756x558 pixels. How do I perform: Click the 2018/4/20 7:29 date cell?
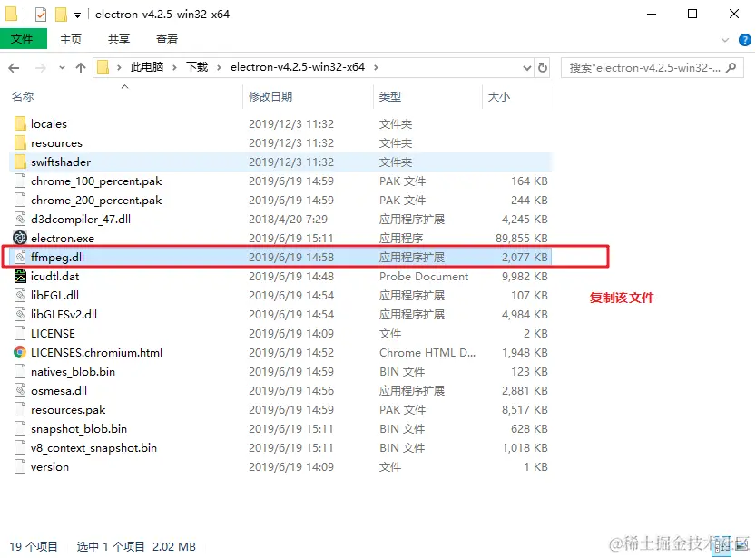288,220
